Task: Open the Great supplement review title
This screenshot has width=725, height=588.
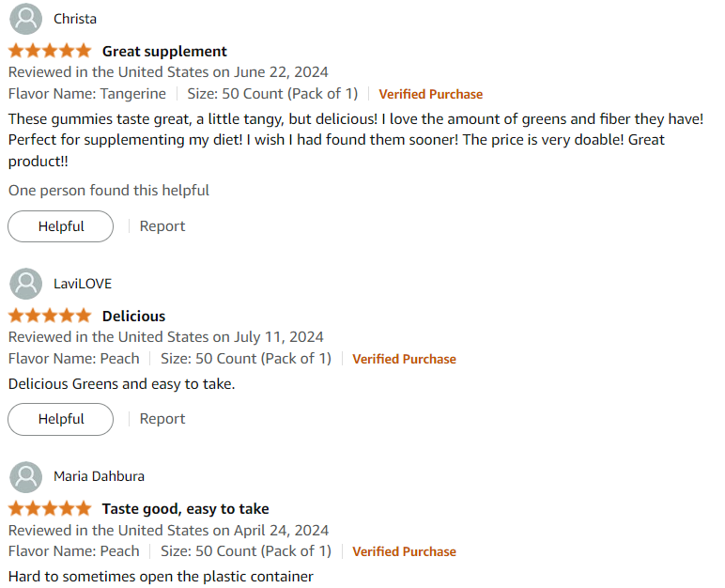Action: 164,52
